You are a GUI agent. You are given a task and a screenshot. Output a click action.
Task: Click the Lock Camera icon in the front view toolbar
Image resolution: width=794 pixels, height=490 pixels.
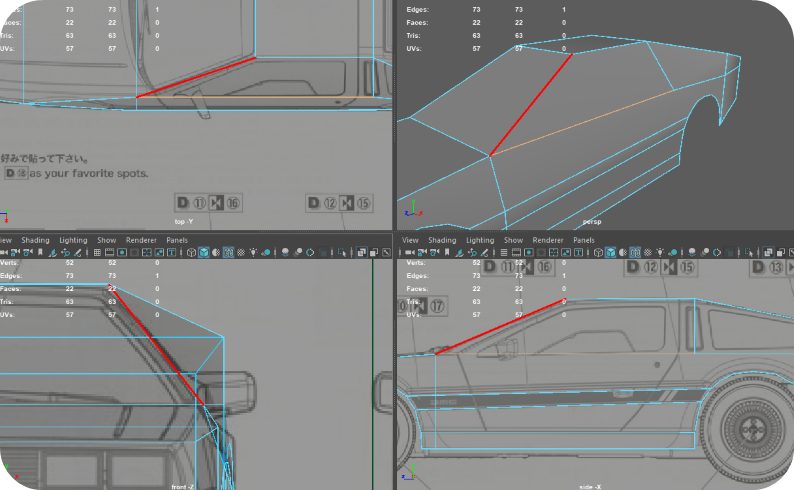tap(15, 252)
